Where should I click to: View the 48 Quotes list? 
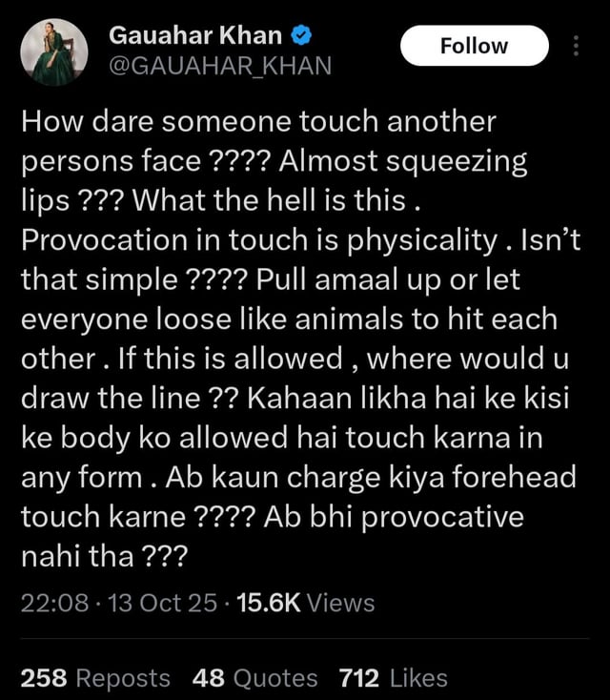(254, 678)
